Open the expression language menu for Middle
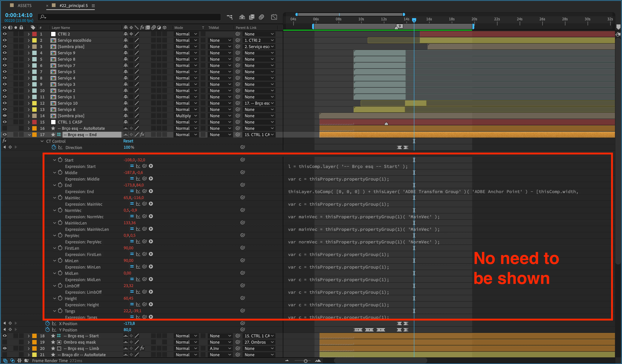Image resolution: width=622 pixels, height=364 pixels. 151,178
